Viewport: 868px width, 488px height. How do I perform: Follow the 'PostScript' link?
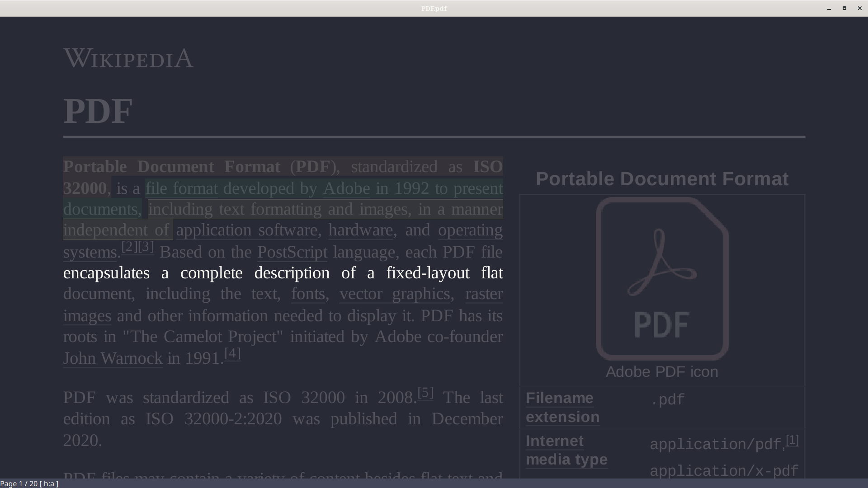point(292,252)
